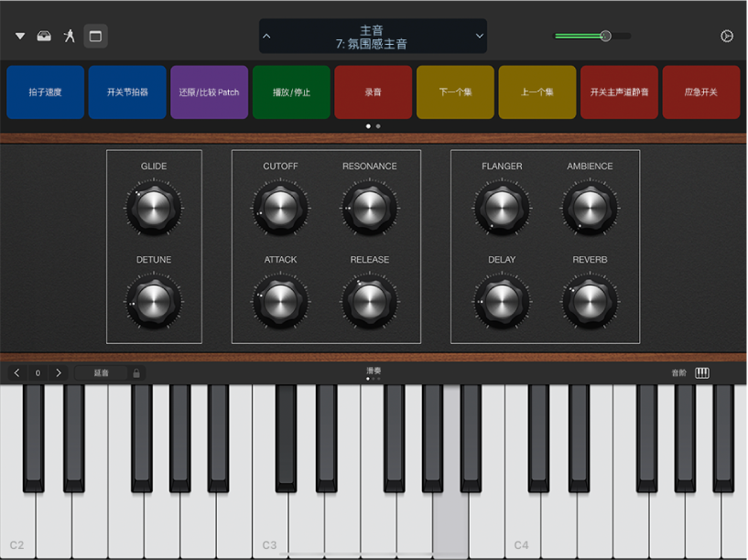Screen dimensions: 748x560
Task: Select the first button page dot
Action: coord(368,126)
